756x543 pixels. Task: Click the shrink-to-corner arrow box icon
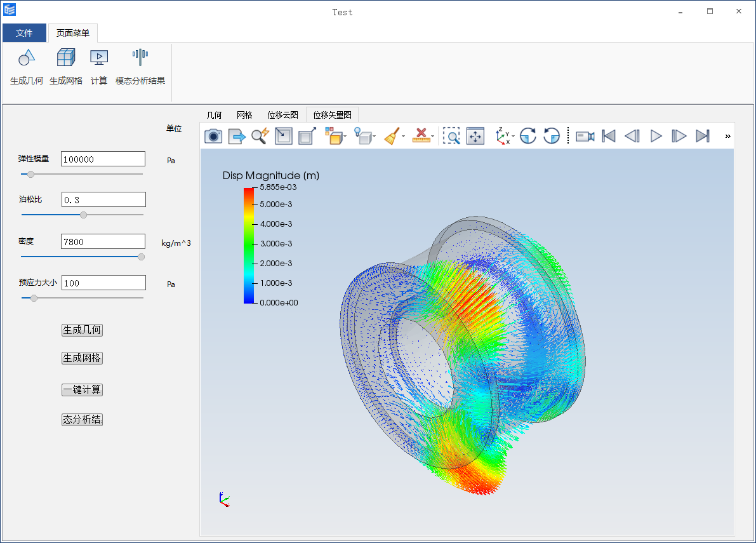(284, 136)
